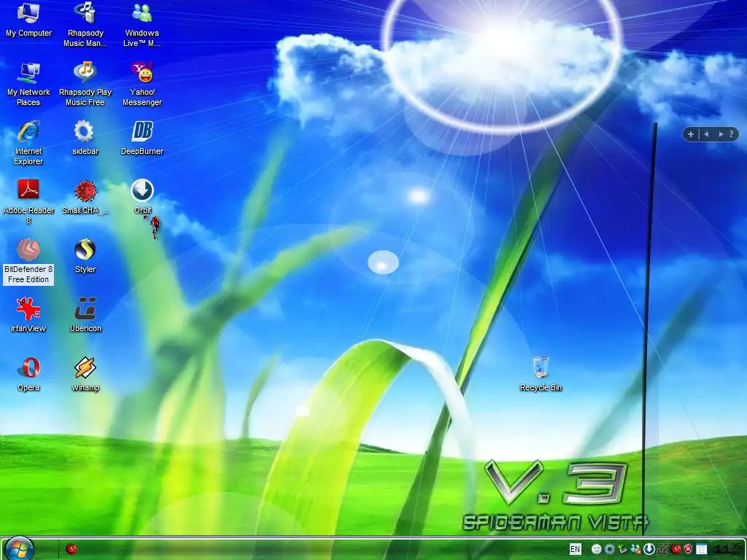The width and height of the screenshot is (747, 560).
Task: Select the red Small.CHA_ file icon
Action: [x=85, y=197]
